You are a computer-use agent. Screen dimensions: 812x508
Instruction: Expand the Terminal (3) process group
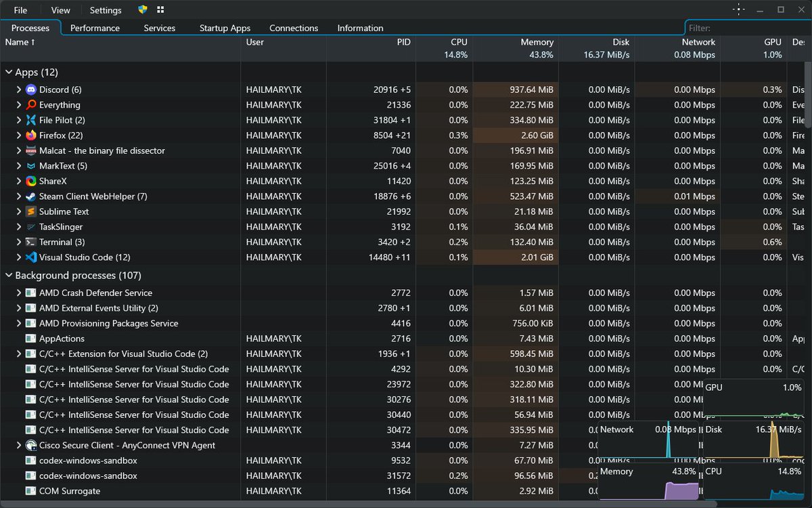coord(19,242)
